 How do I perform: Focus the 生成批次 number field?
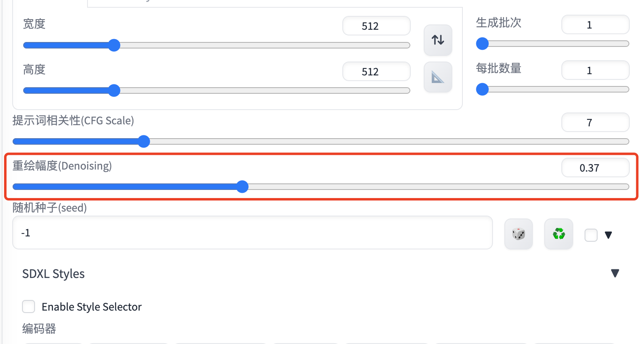pos(596,24)
